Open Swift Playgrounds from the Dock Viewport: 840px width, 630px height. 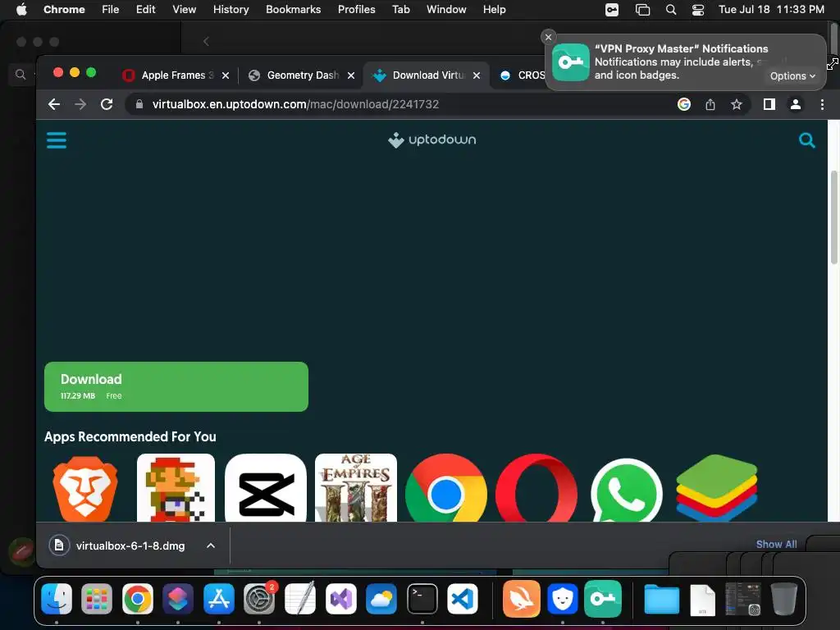click(521, 598)
